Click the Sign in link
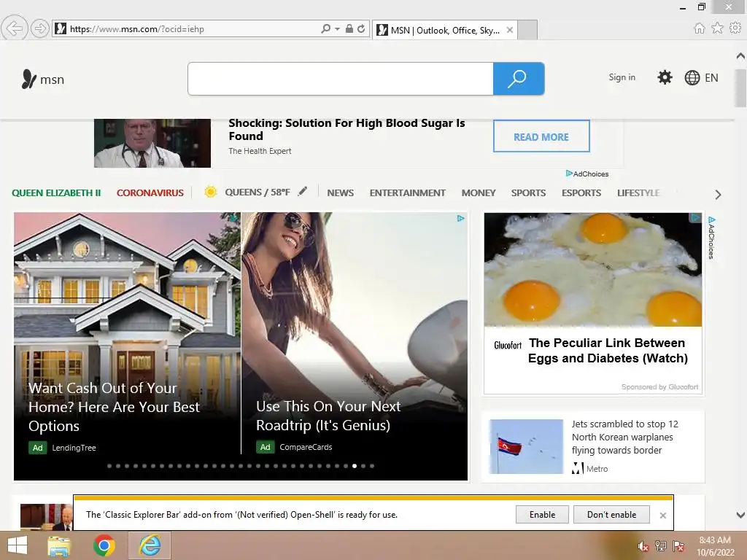The width and height of the screenshot is (747, 560). click(x=622, y=77)
